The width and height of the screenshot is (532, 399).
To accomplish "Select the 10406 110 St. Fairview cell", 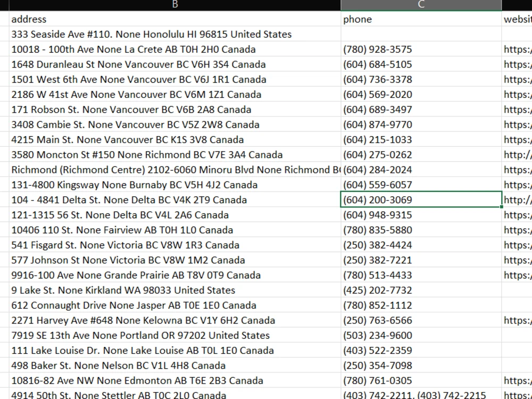I will click(x=174, y=230).
